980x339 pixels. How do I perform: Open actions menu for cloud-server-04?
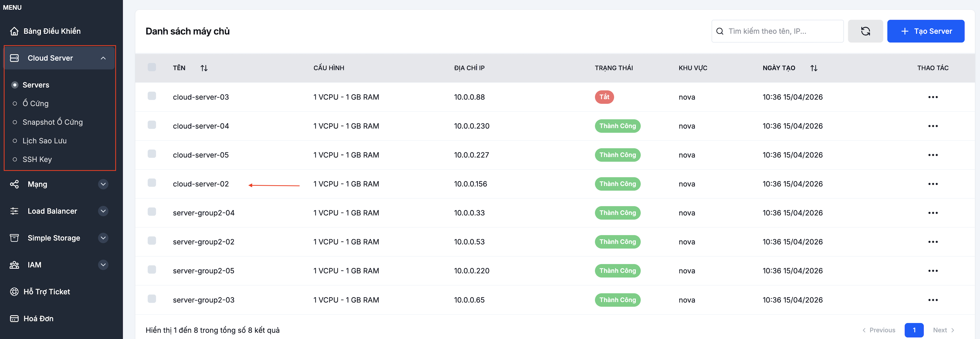pyautogui.click(x=933, y=126)
